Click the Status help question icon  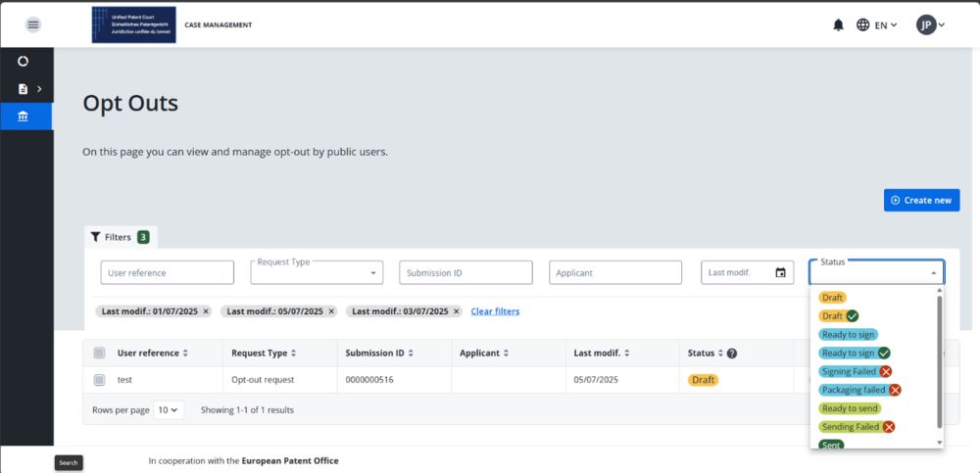731,354
